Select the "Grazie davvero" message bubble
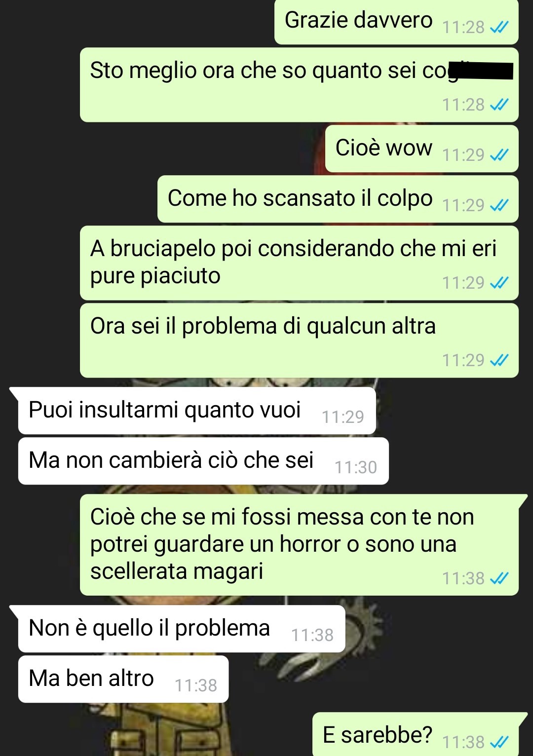The image size is (533, 756). pyautogui.click(x=396, y=22)
